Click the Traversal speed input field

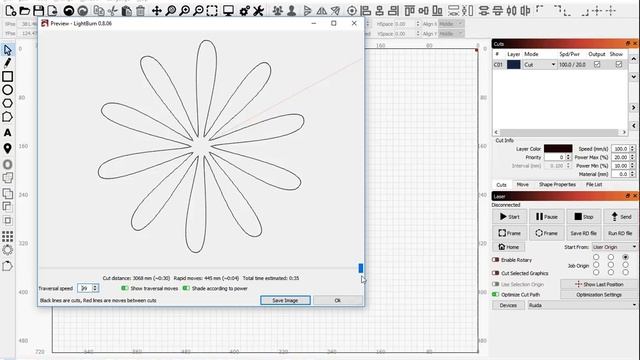tap(84, 288)
